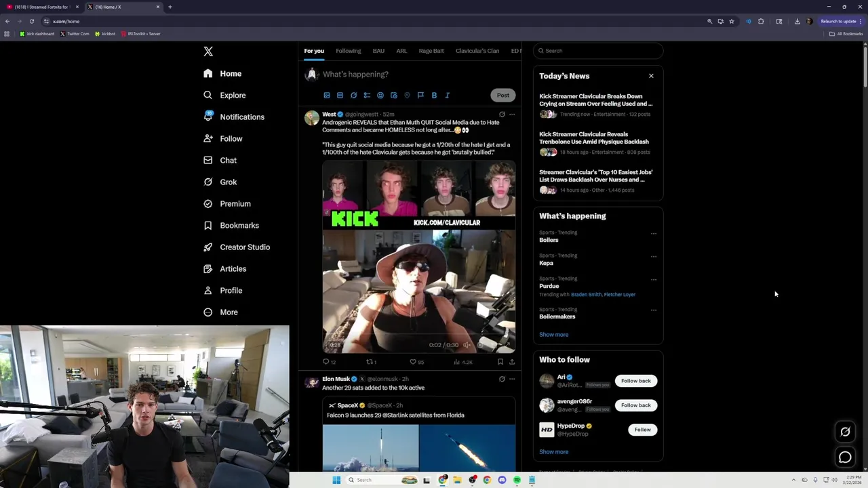Open the Top 10 Easiest Jobs news
Image resolution: width=868 pixels, height=488 pixels.
[x=596, y=176]
